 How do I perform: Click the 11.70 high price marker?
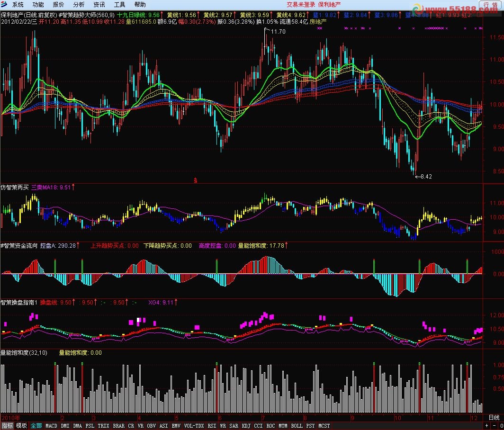point(278,32)
